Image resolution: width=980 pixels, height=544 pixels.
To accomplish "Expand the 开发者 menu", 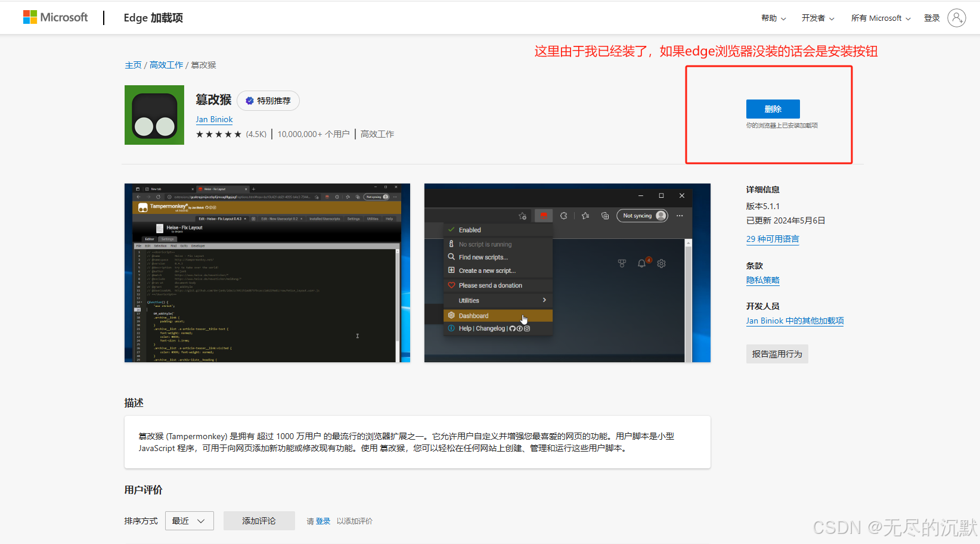I will [x=817, y=18].
